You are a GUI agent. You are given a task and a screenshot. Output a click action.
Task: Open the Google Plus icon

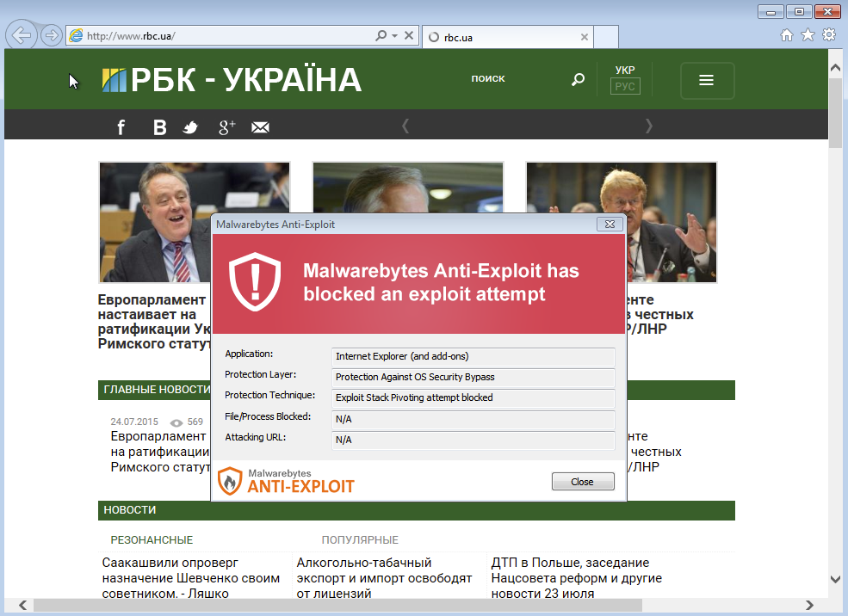pos(226,127)
